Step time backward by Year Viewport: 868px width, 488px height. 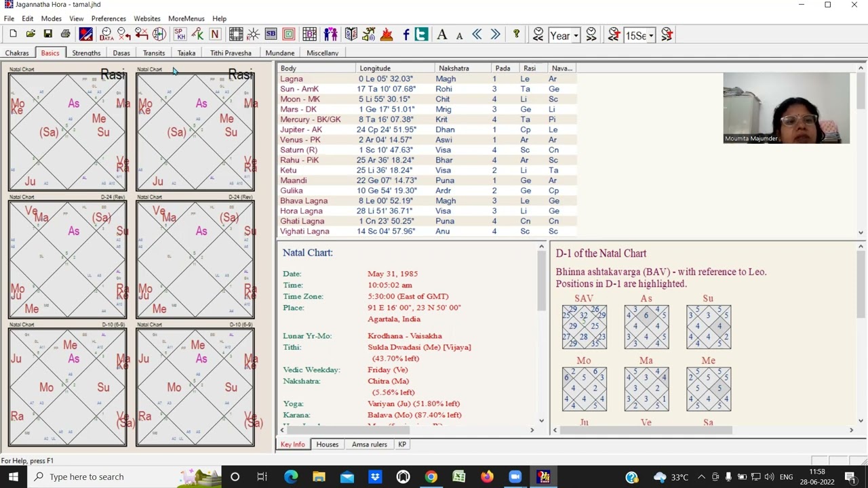(538, 35)
